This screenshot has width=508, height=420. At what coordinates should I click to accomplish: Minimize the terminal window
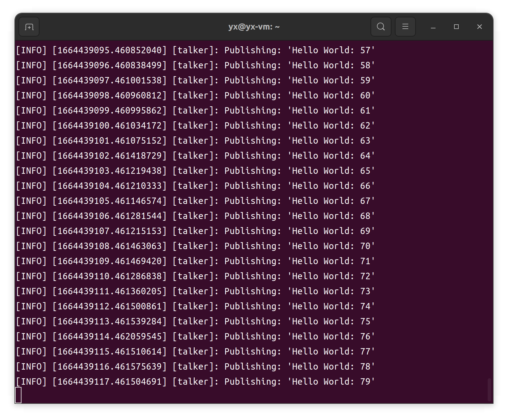click(x=433, y=27)
